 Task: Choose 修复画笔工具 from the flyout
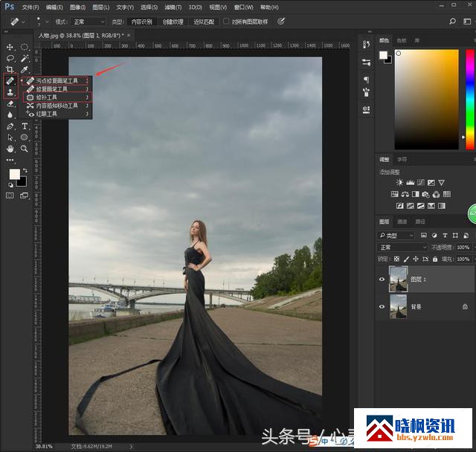(x=57, y=89)
